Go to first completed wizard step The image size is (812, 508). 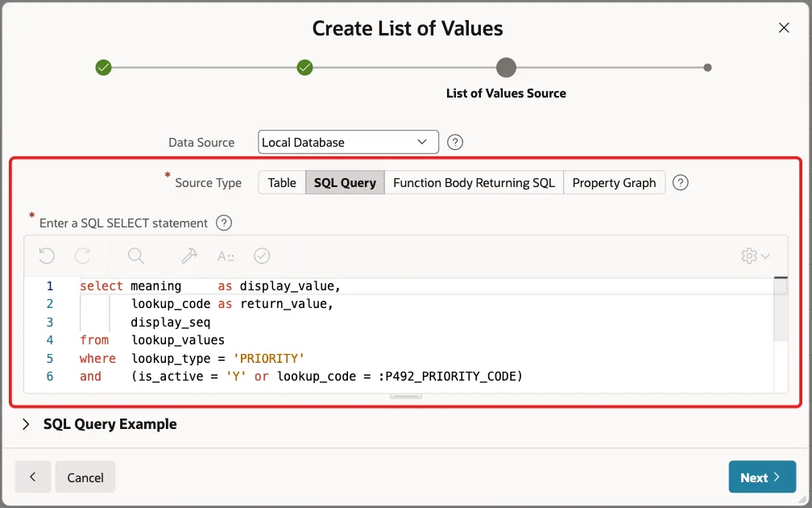[x=104, y=68]
